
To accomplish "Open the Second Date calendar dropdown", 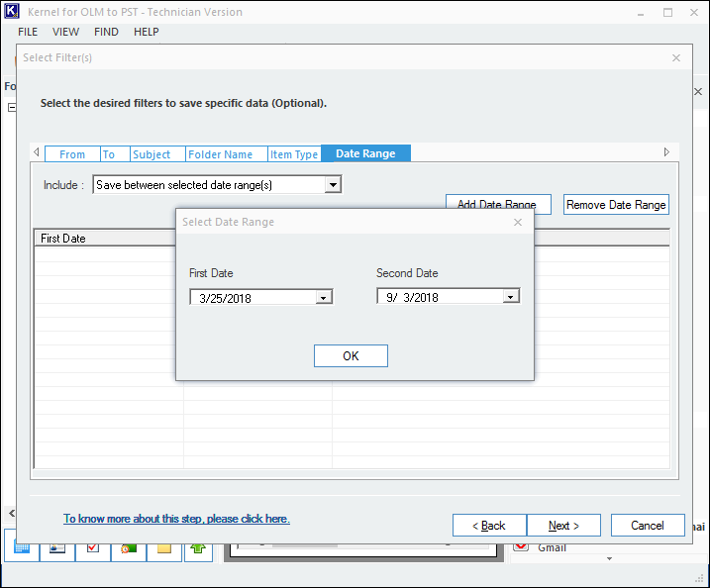I will pos(511,297).
